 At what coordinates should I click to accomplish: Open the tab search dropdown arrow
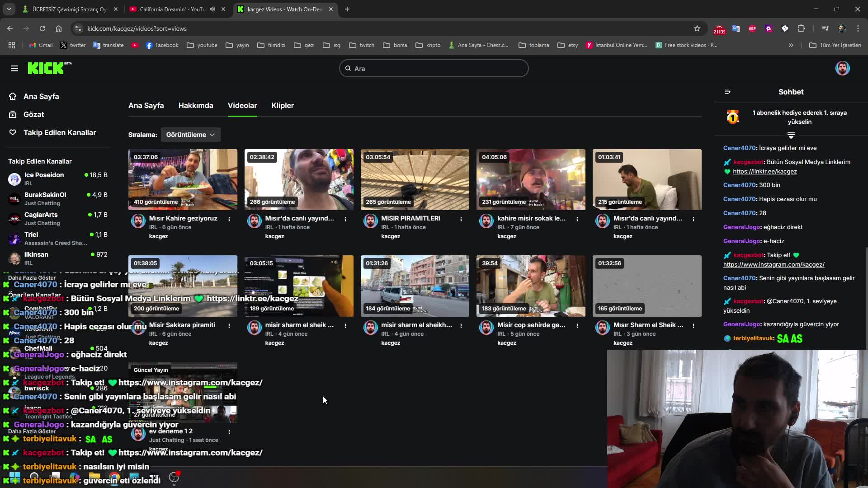click(x=9, y=9)
